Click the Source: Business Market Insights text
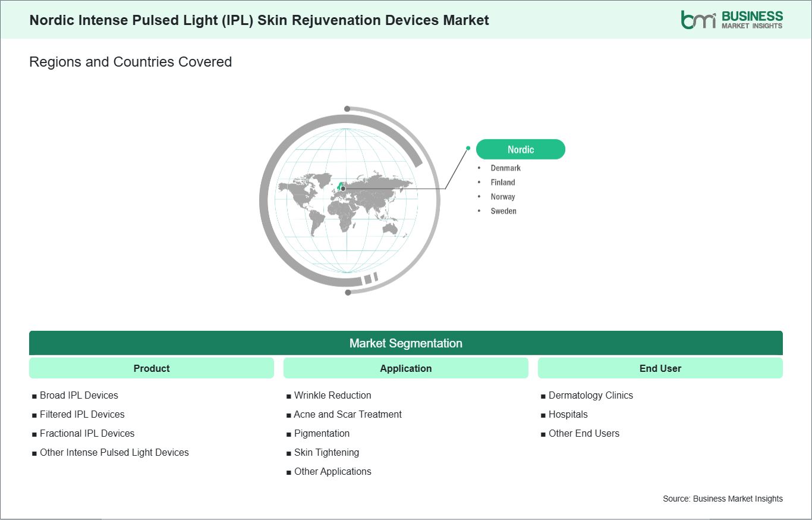The width and height of the screenshot is (812, 520). click(x=723, y=499)
